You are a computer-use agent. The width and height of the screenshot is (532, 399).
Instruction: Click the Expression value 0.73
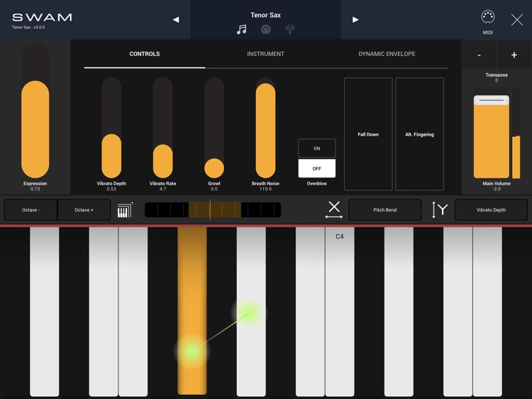[35, 189]
